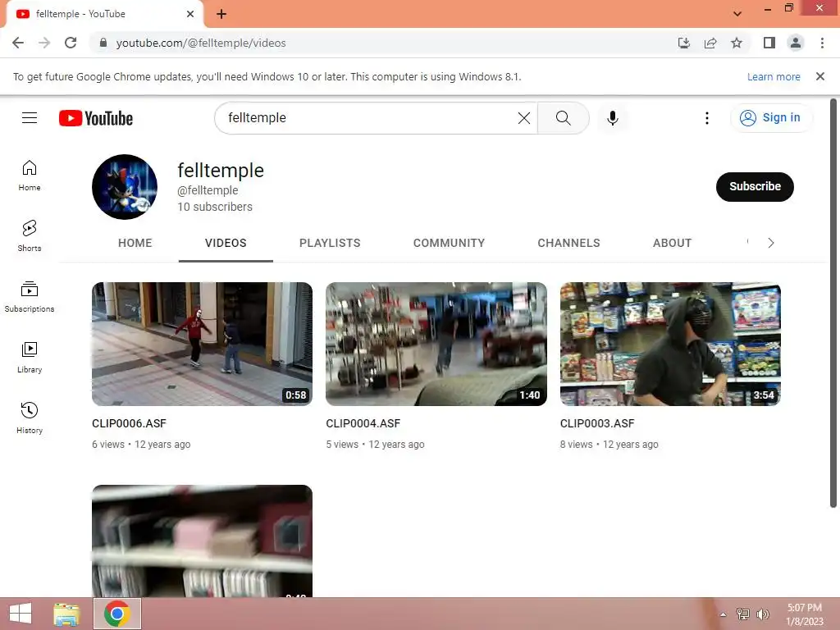The width and height of the screenshot is (840, 630).
Task: Clear the search box with the X icon
Action: click(524, 118)
